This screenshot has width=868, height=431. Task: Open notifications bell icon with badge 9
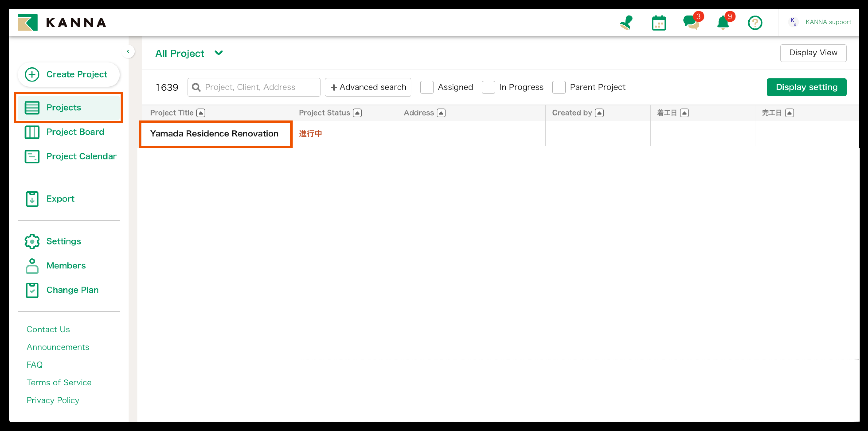(x=723, y=23)
